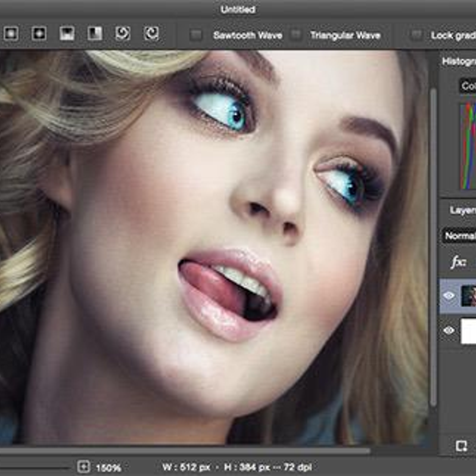Select the clockwise spiral gradient icon
The width and height of the screenshot is (476, 476).
tap(123, 33)
